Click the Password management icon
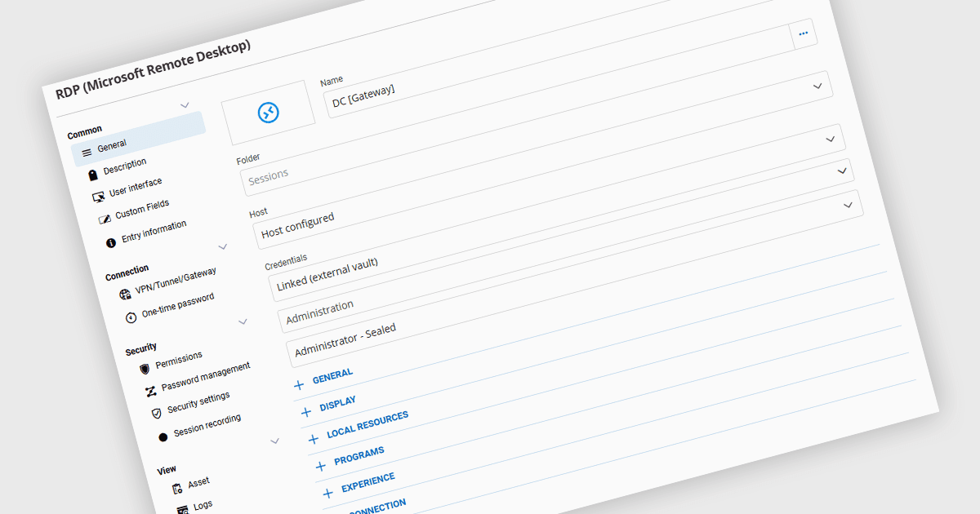Image resolution: width=980 pixels, height=514 pixels. pyautogui.click(x=150, y=392)
